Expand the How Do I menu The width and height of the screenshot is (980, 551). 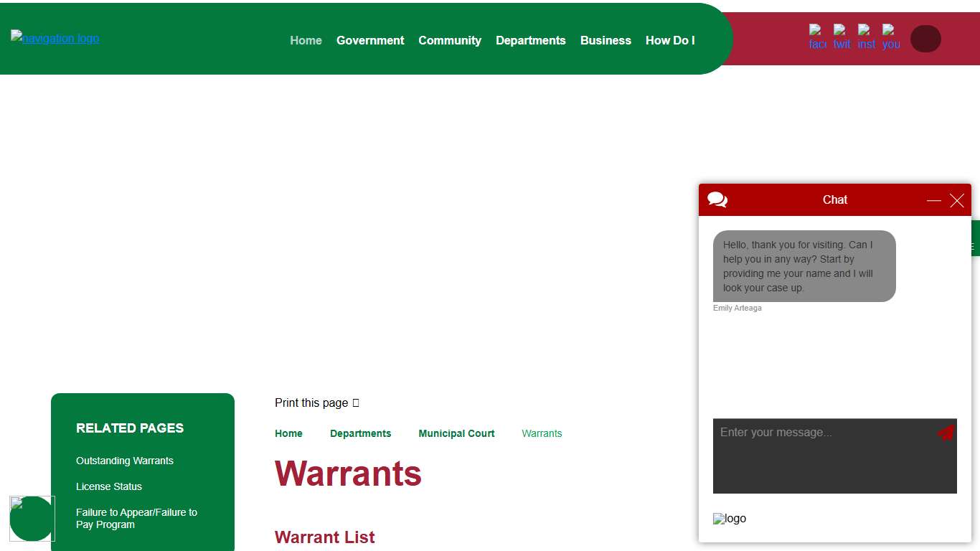tap(670, 41)
